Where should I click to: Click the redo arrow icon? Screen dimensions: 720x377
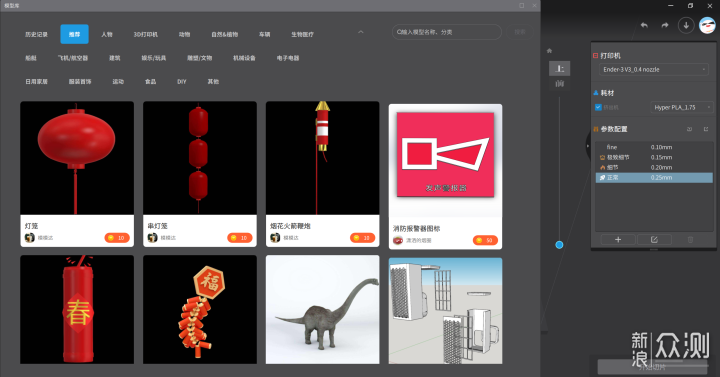(x=664, y=25)
